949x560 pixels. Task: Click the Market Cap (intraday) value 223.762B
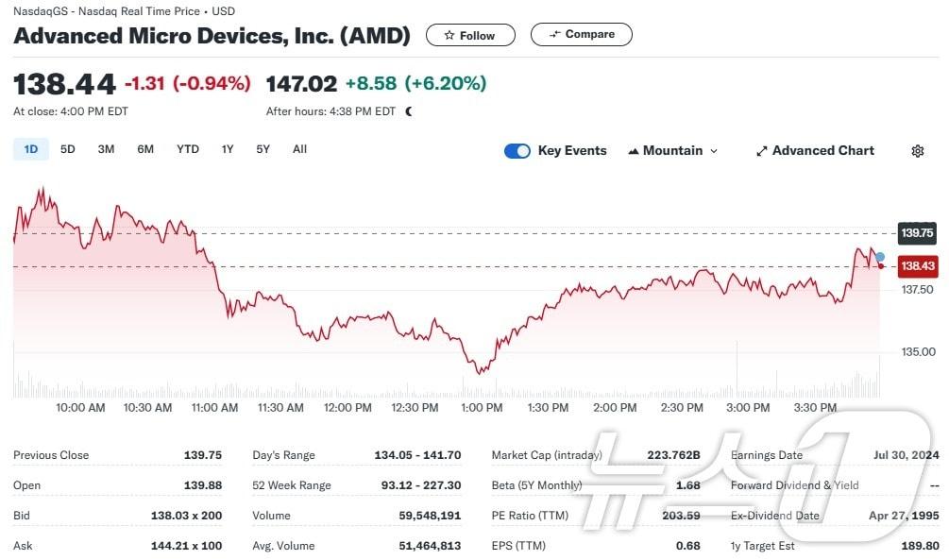673,454
